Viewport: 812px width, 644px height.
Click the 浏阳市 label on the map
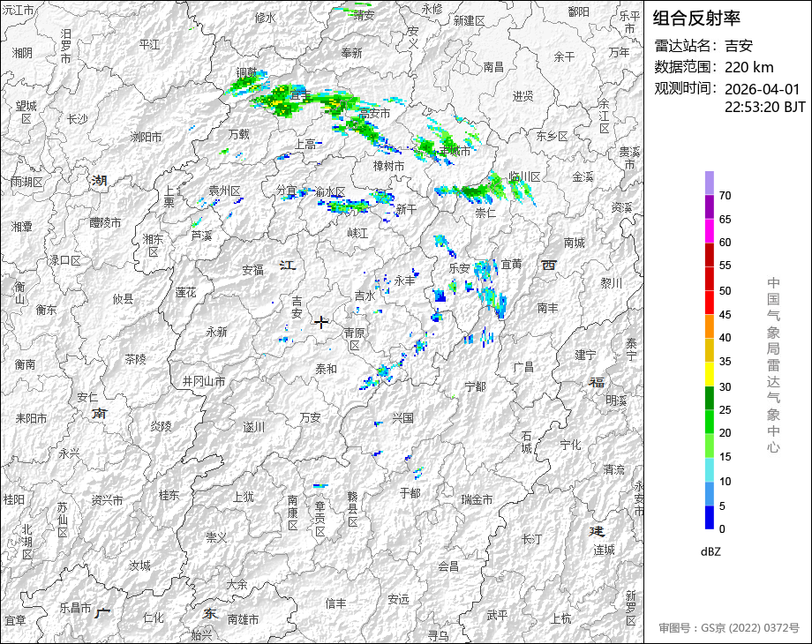coord(146,137)
